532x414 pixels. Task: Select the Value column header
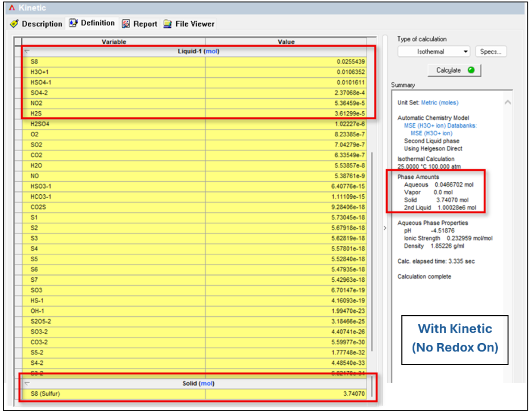pos(286,41)
